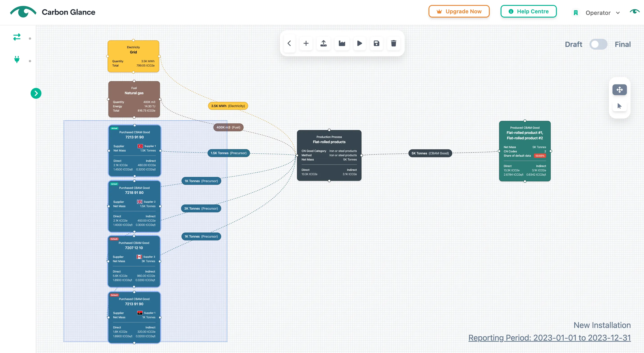644x353 pixels.
Task: Click the 5K Tonnes CBAM Good label
Action: click(x=430, y=153)
